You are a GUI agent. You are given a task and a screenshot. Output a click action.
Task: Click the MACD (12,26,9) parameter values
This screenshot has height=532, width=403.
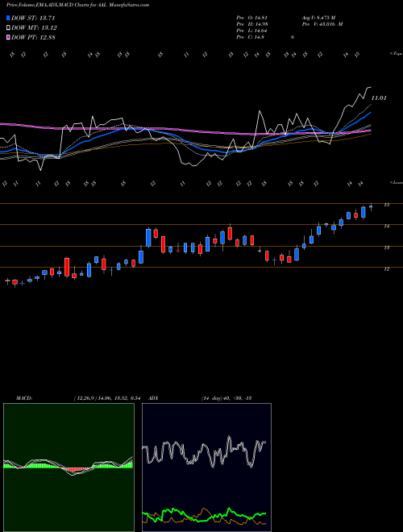coord(107,398)
